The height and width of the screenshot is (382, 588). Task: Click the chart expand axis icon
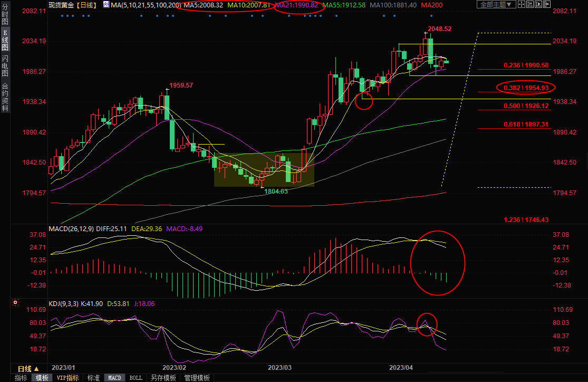tap(538, 5)
